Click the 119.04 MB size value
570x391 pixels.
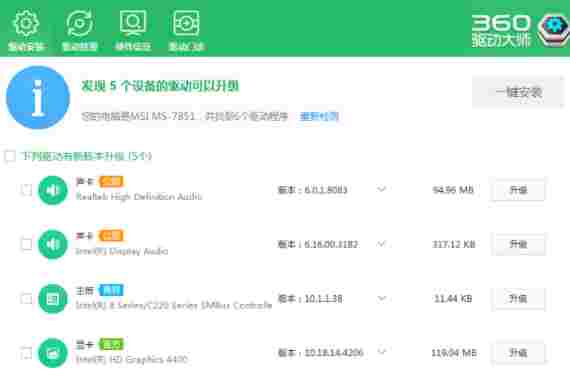coord(454,353)
